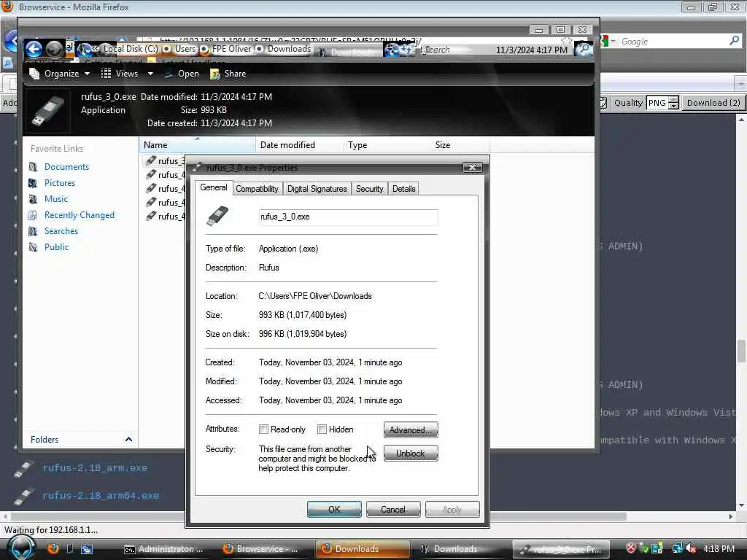Open the Pictures favorite link
The height and width of the screenshot is (560, 747).
60,183
